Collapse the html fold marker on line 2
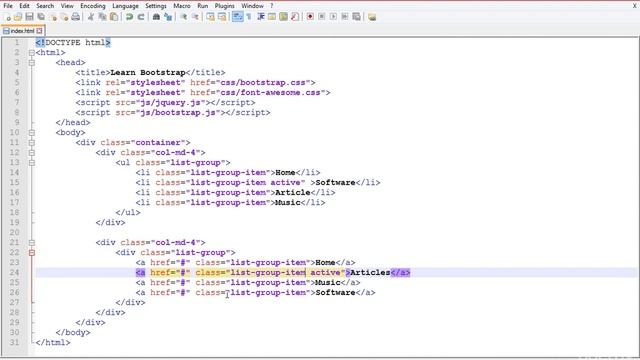This screenshot has width=640, height=360. [x=32, y=53]
